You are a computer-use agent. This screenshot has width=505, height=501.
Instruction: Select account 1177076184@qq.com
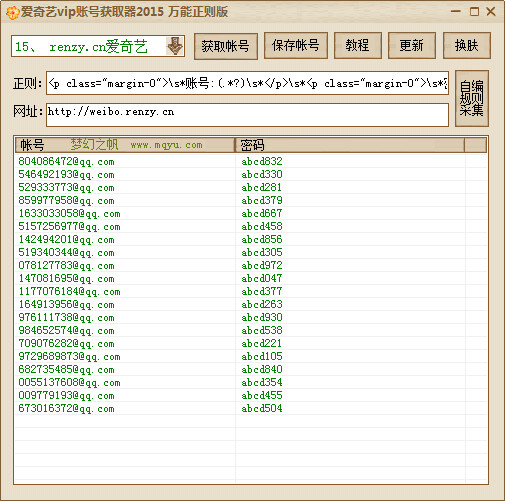pyautogui.click(x=69, y=291)
